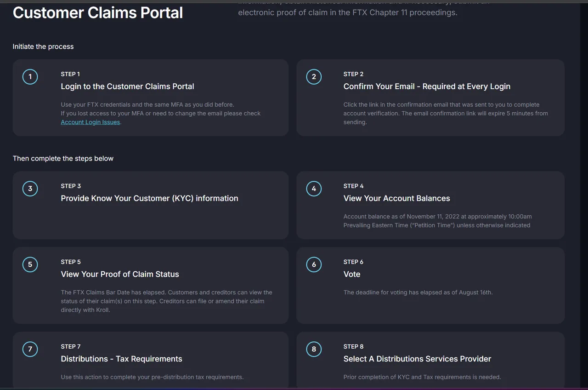Image resolution: width=588 pixels, height=390 pixels.
Task: Click the 'STEP 3' label
Action: click(x=71, y=186)
